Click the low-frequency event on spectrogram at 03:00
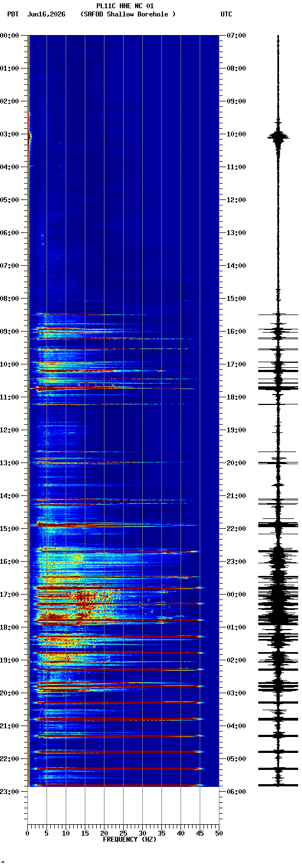The width and height of the screenshot is (302, 868). [30, 136]
